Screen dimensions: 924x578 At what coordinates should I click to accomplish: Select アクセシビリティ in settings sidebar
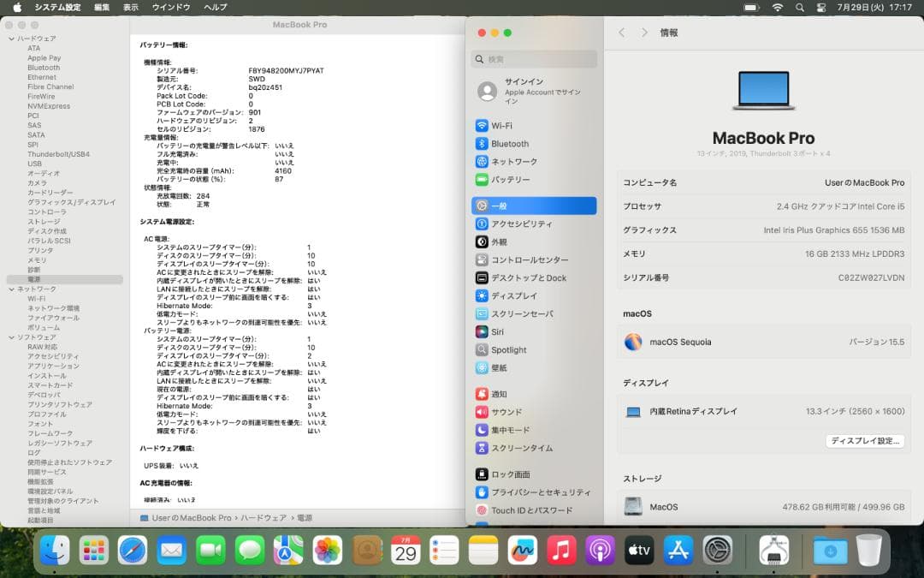point(534,224)
